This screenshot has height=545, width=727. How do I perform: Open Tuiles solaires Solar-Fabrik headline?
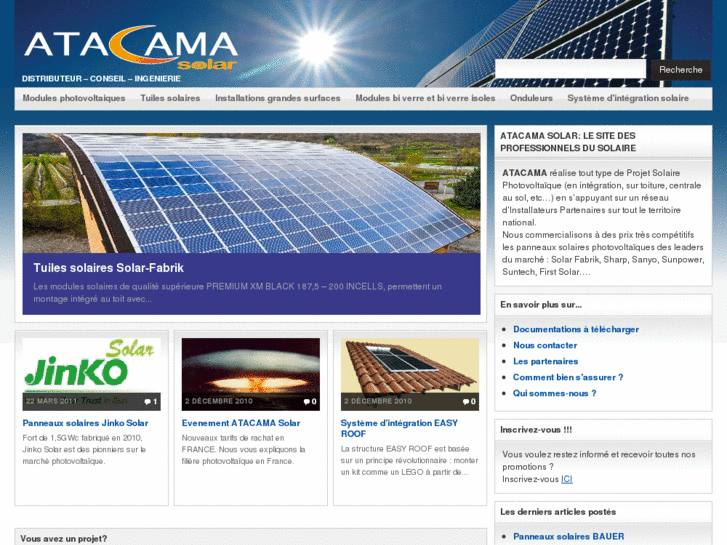click(108, 268)
